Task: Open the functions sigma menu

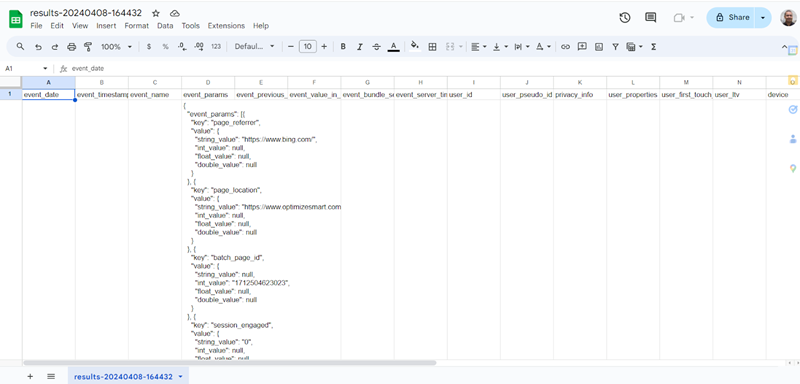Action: (653, 47)
